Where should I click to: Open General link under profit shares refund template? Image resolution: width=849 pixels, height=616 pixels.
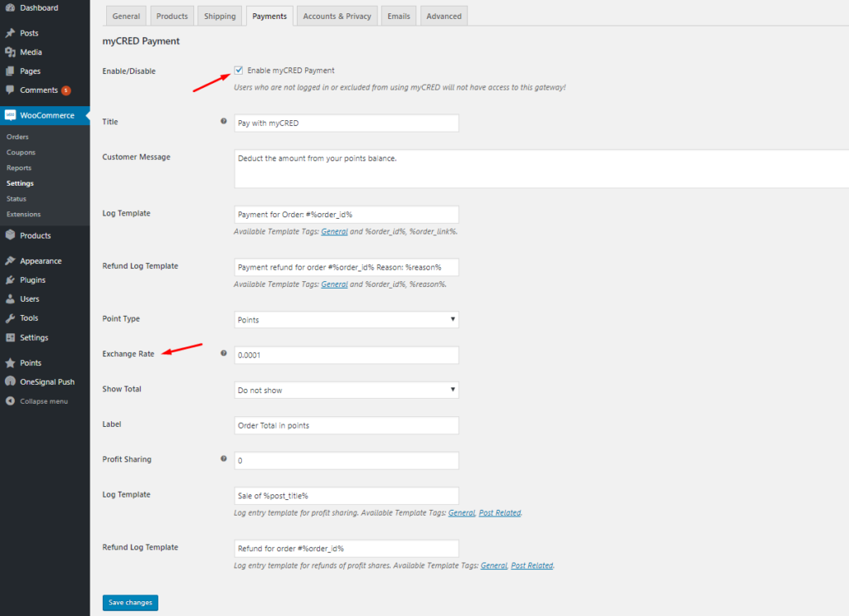(x=494, y=565)
